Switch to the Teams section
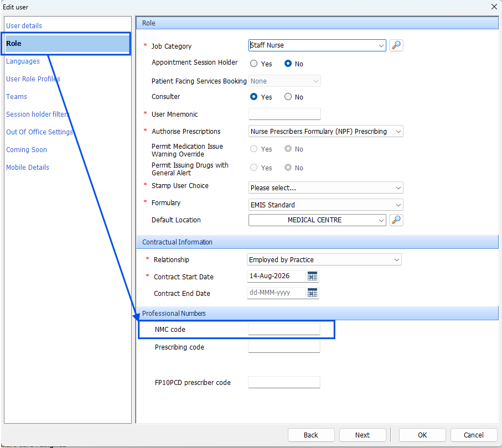This screenshot has width=502, height=448. [17, 97]
